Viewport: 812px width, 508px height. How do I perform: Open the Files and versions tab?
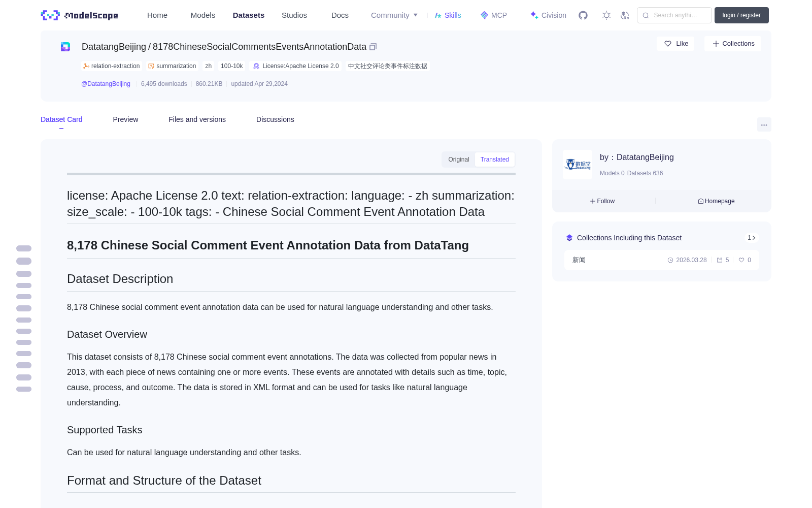197,119
